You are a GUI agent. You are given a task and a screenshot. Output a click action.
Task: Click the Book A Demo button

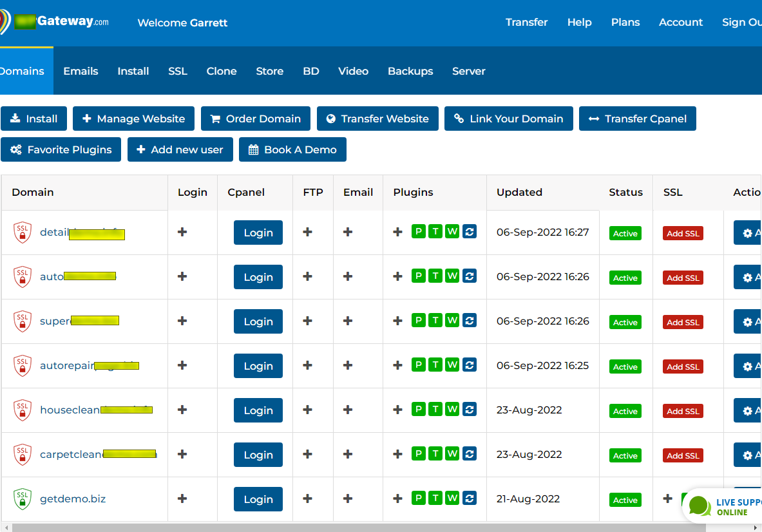click(292, 149)
